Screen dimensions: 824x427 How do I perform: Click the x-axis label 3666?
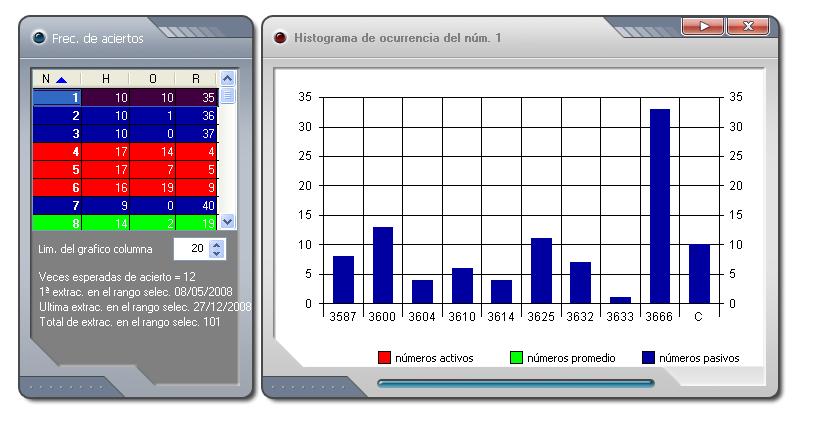pos(659,317)
